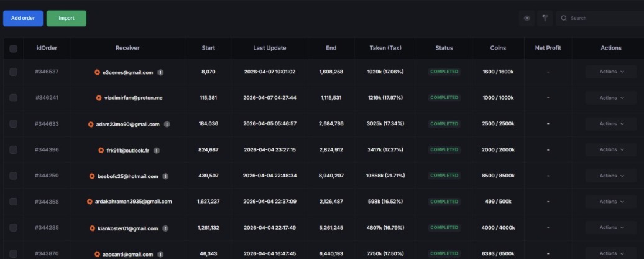Image resolution: width=644 pixels, height=259 pixels.
Task: Click info icon beside beebofc25@hotmail.com
Action: [x=165, y=176]
